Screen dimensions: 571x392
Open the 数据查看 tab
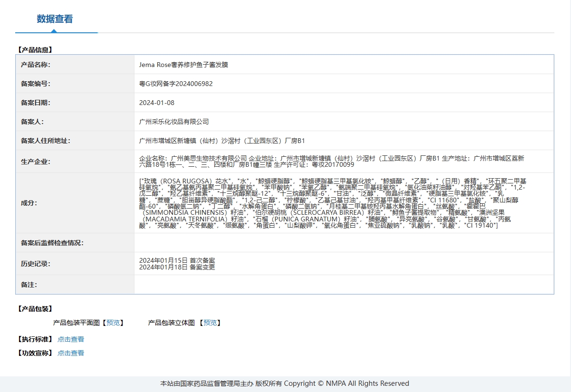click(55, 19)
